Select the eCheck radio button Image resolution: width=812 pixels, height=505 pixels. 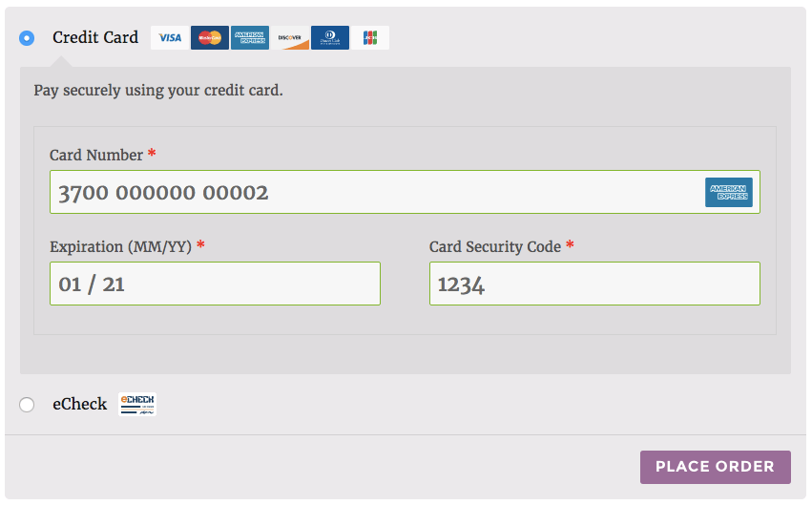27,405
